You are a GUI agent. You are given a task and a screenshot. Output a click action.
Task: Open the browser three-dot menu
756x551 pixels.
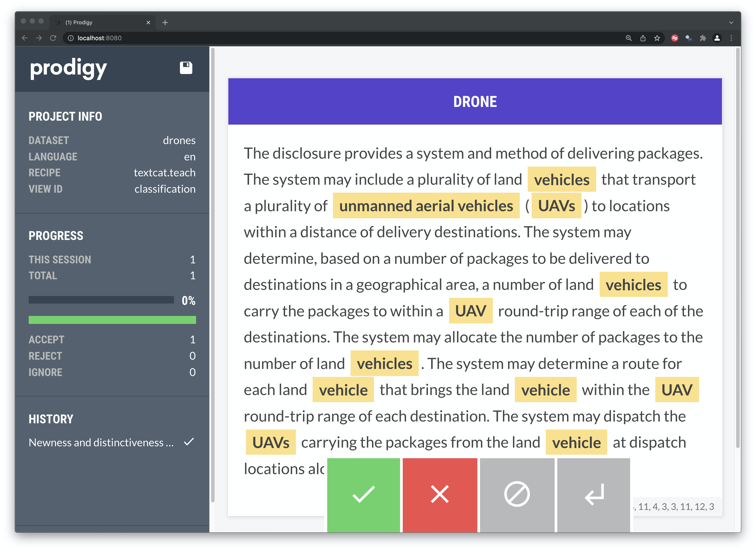731,38
